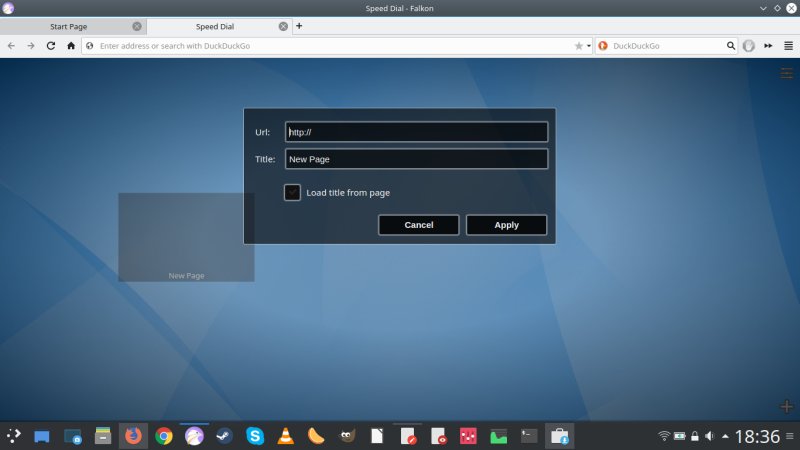
Task: Go forward one page
Action: coord(31,46)
